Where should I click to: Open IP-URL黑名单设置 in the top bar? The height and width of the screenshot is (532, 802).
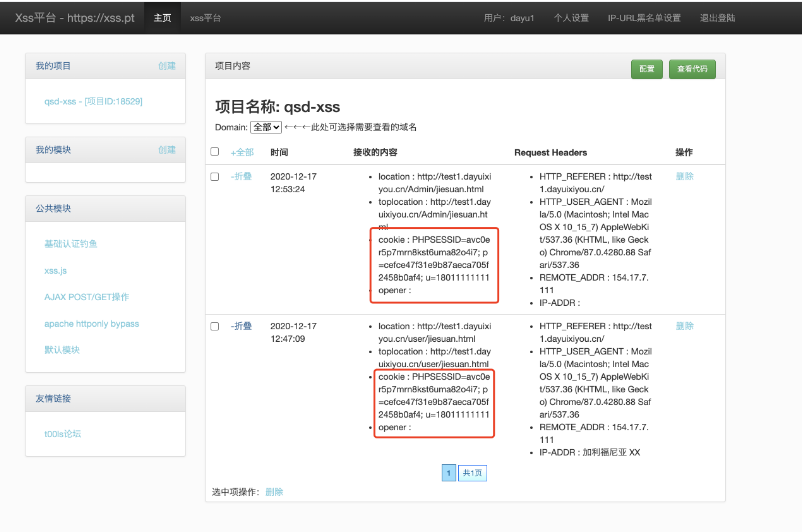pyautogui.click(x=644, y=18)
